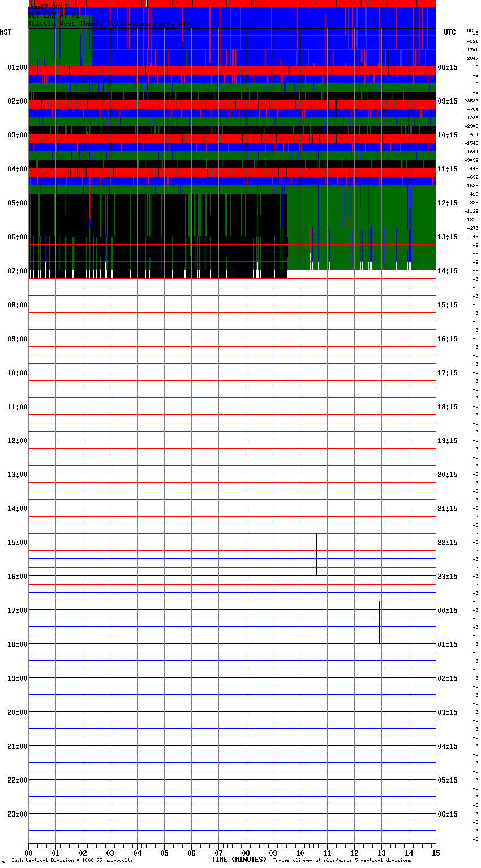The width and height of the screenshot is (481, 868).
Task: Click the '06:15' UTC time label
Action: click(448, 814)
